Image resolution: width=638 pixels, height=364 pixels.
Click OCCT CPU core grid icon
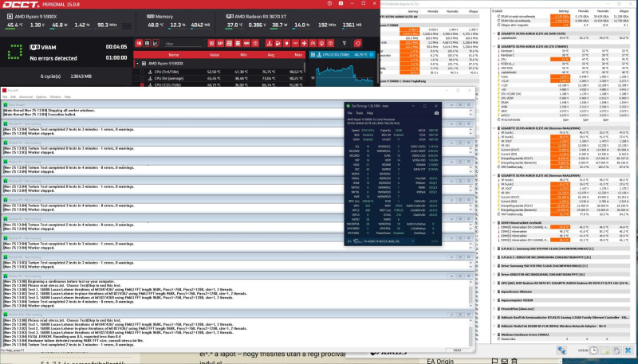point(127,25)
